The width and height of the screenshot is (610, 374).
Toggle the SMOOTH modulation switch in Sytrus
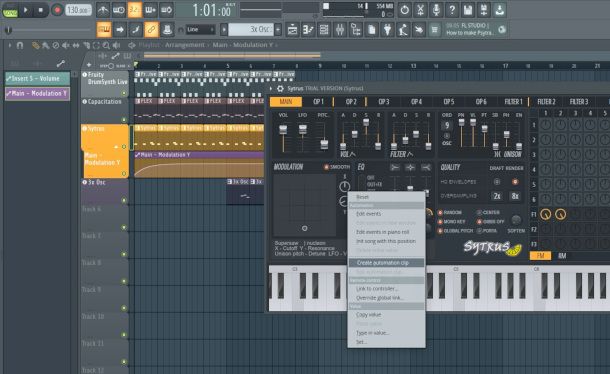[337, 167]
